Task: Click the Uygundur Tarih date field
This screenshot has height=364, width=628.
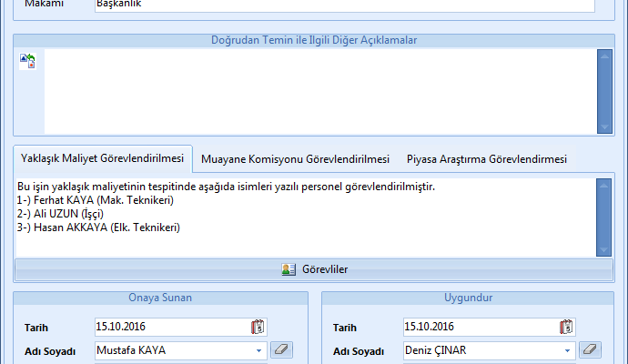Action: click(x=480, y=327)
